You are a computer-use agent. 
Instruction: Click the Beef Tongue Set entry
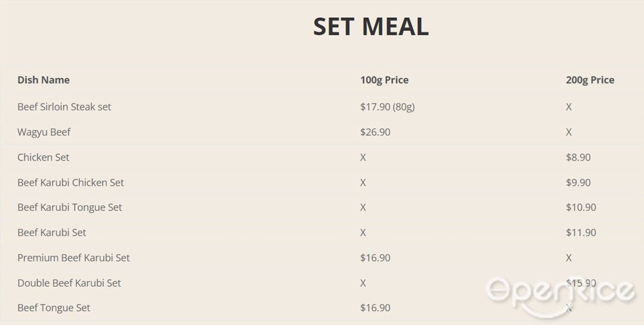54,308
